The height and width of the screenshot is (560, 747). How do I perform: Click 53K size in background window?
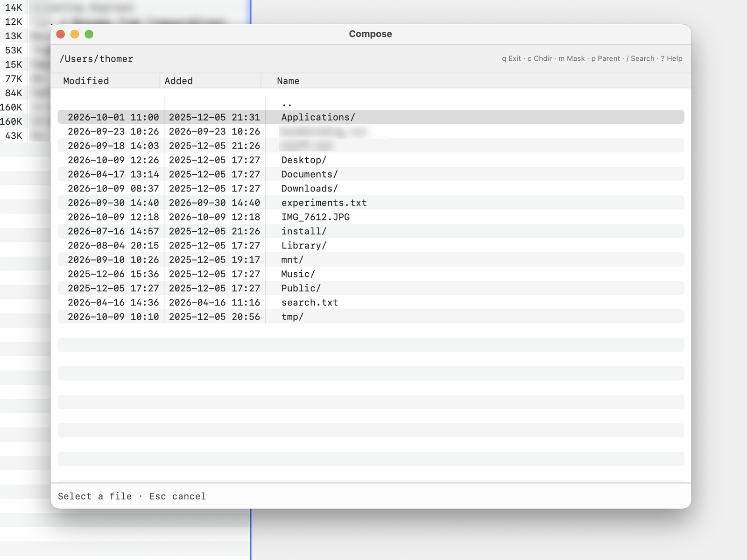[x=14, y=50]
